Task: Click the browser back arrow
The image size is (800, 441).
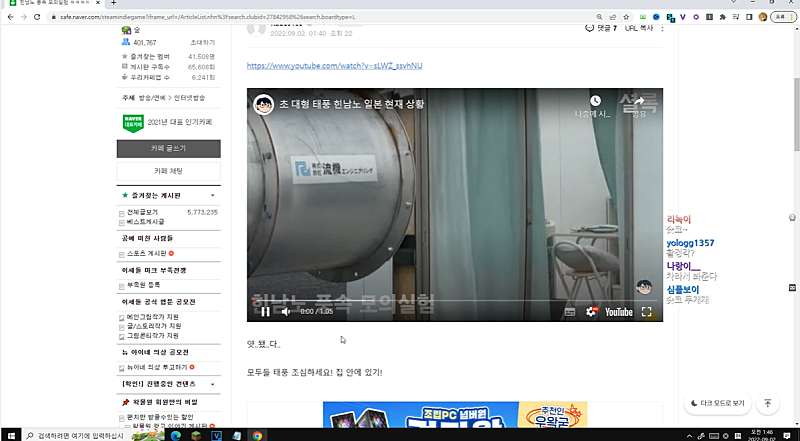Action: pos(10,17)
